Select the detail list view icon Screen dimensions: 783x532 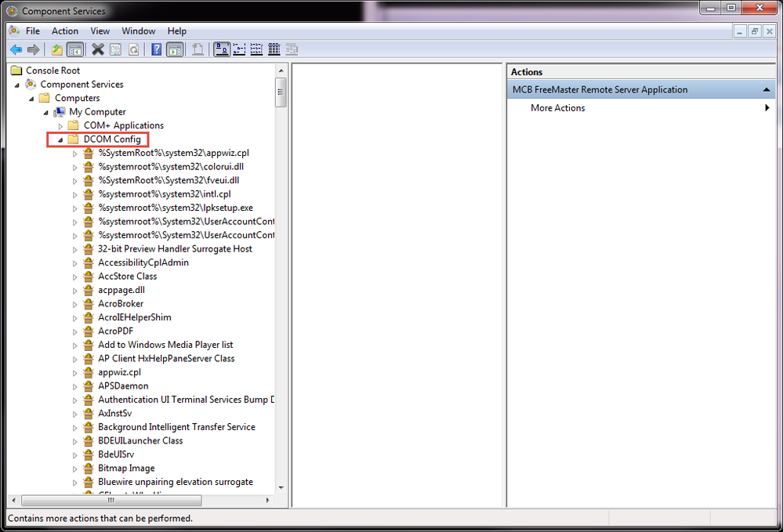coord(274,49)
